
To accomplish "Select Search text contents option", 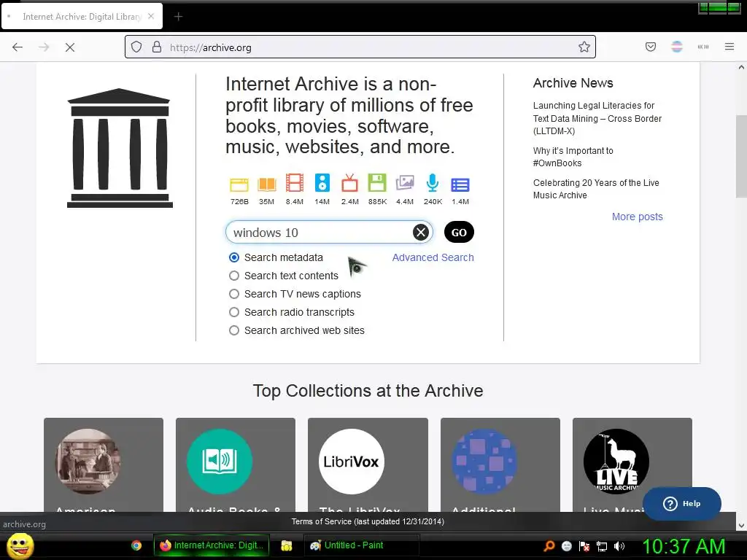I will pos(234,276).
